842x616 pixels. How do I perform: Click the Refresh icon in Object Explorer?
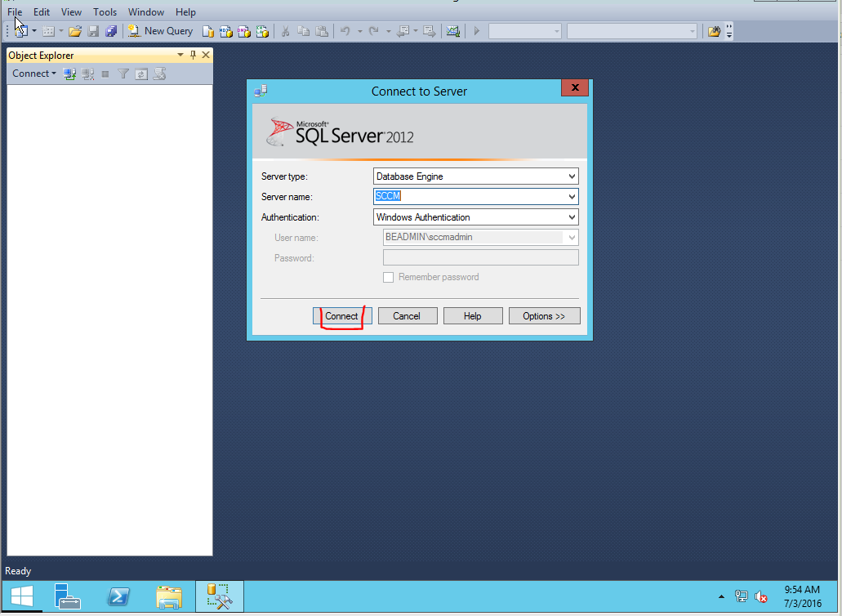point(141,74)
